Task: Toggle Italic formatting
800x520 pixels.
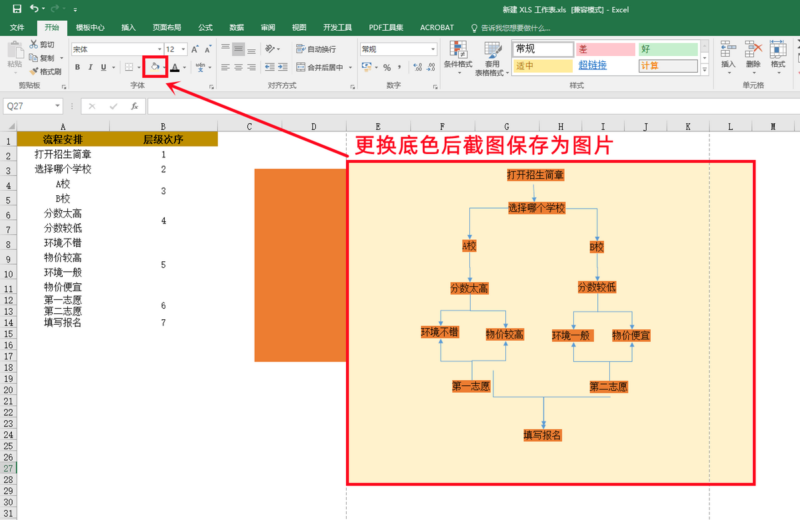Action: [x=90, y=67]
